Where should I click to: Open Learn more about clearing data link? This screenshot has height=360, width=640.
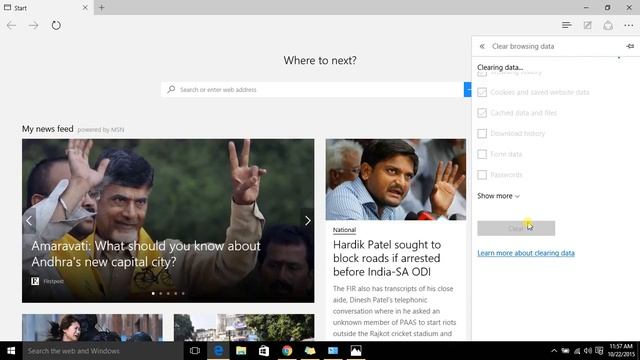526,253
